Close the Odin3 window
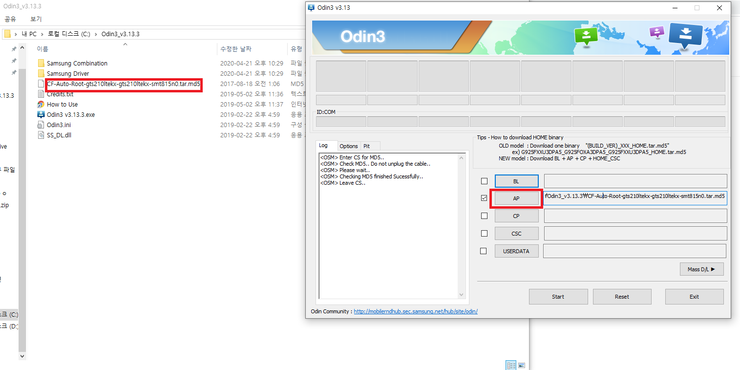The height and width of the screenshot is (370, 740). click(x=719, y=8)
